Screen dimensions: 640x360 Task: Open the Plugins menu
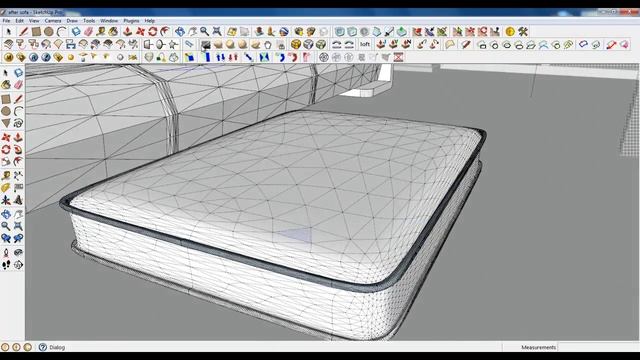[x=131, y=21]
